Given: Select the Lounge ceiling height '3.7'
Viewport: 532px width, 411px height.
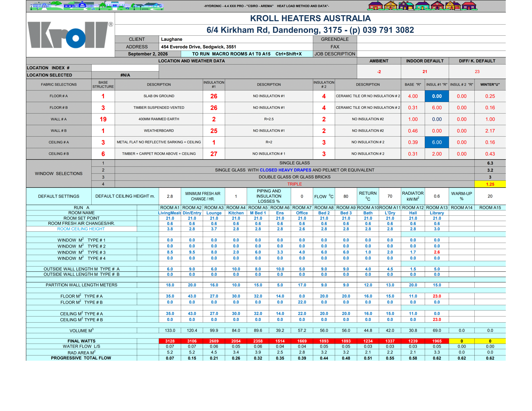Looking at the screenshot, I should (214, 229).
